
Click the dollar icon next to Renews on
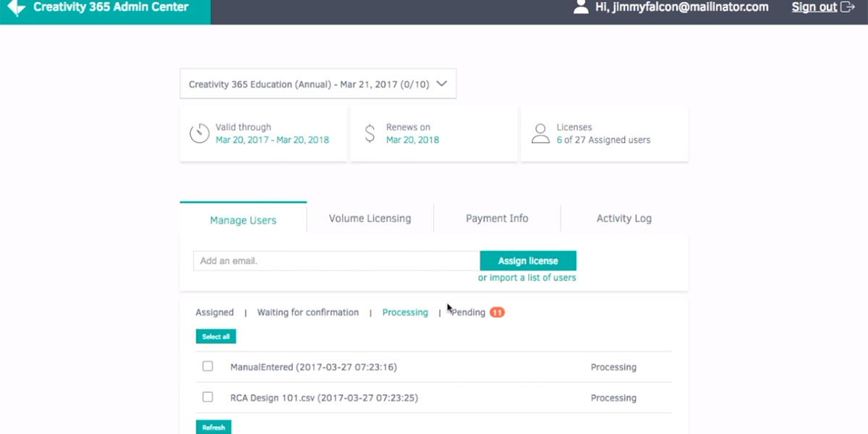click(x=370, y=133)
